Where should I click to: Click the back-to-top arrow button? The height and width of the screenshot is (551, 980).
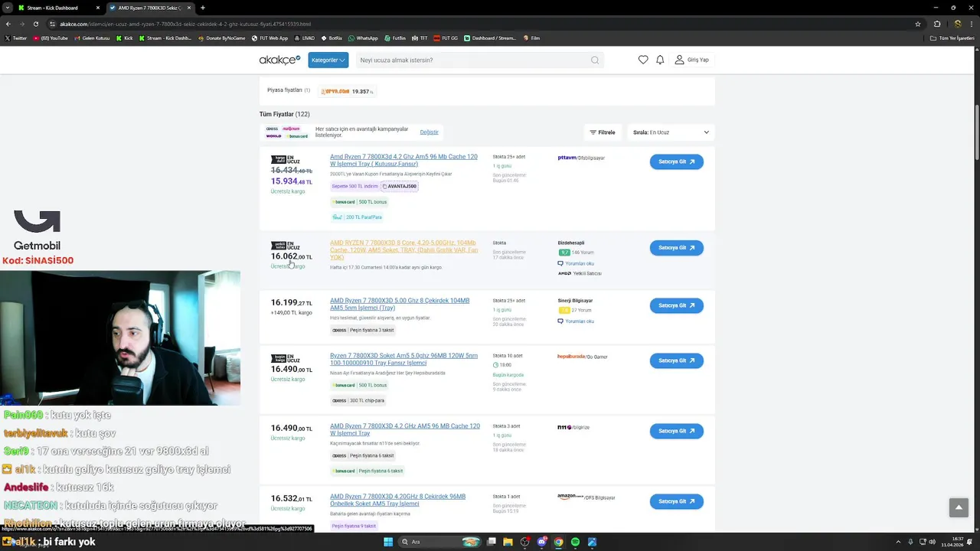959,507
